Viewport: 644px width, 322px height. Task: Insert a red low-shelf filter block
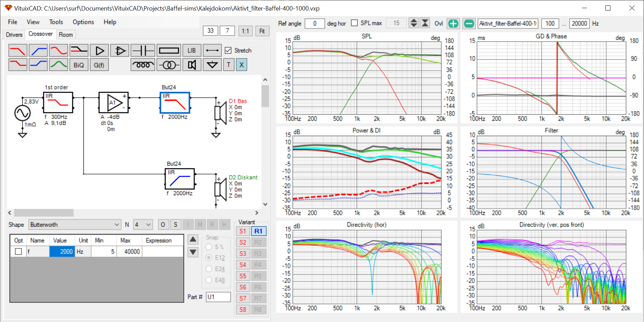click(x=18, y=64)
